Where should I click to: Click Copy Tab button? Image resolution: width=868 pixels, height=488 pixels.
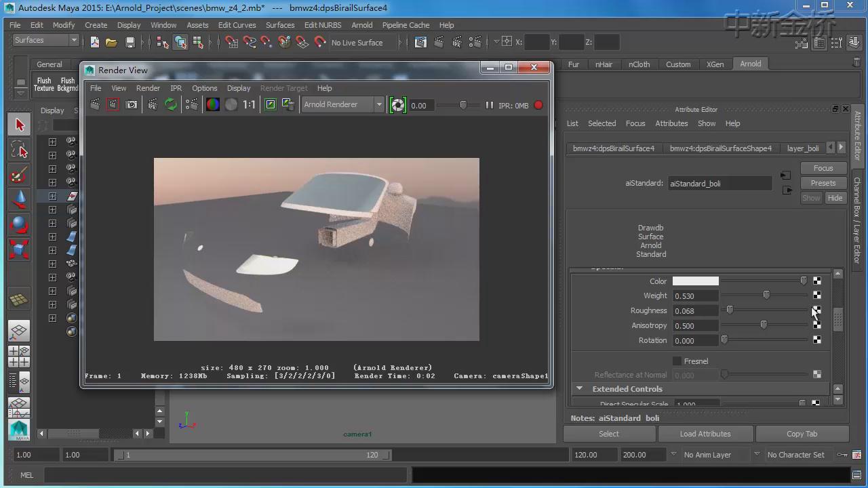802,434
